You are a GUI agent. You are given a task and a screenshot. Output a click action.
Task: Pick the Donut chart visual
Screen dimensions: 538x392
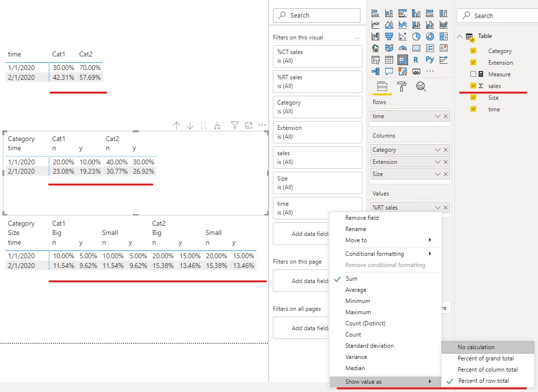point(430,36)
